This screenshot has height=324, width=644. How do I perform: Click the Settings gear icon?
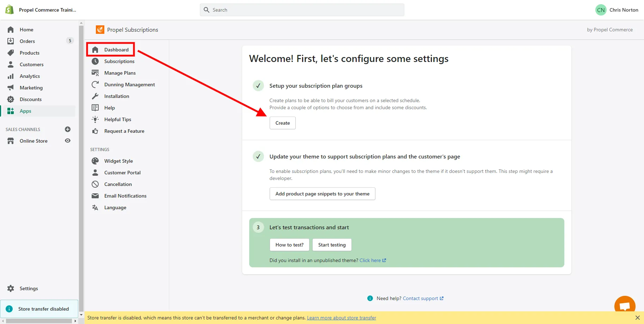(x=11, y=288)
